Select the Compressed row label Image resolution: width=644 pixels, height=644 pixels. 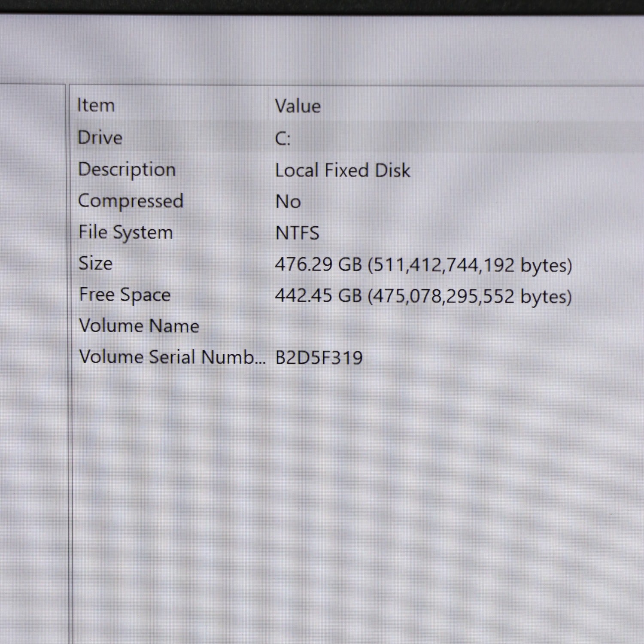131,201
